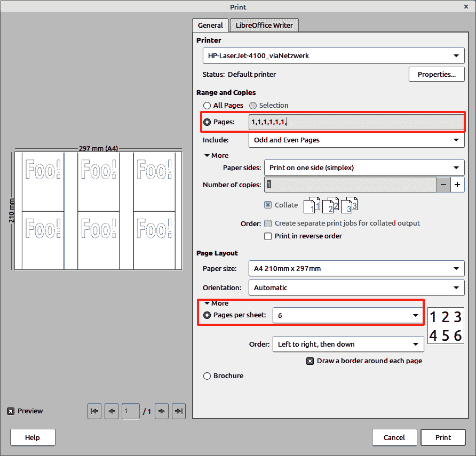Click the 1-2-3 page order preview icon
The image size is (476, 456).
click(446, 325)
